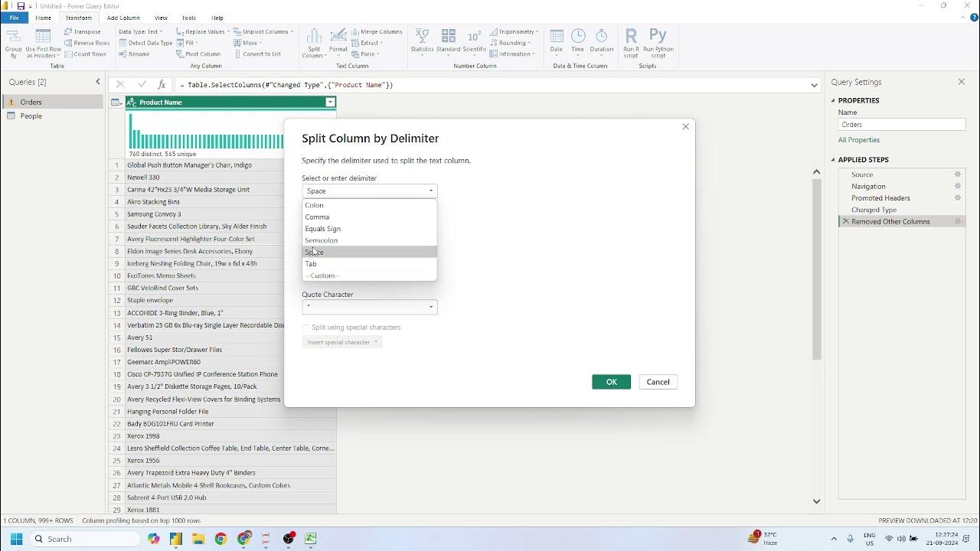The height and width of the screenshot is (551, 980).
Task: Expand the formula bar chevron
Action: [x=815, y=85]
